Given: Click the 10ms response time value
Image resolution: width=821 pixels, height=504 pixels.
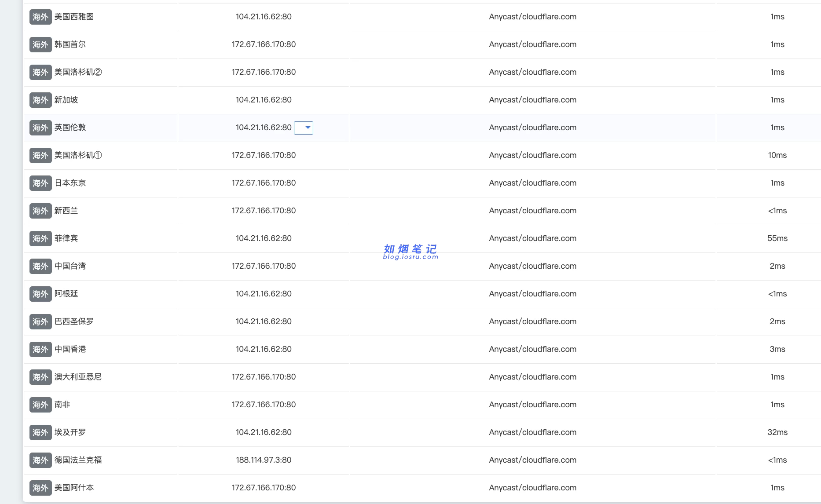Looking at the screenshot, I should coord(777,155).
